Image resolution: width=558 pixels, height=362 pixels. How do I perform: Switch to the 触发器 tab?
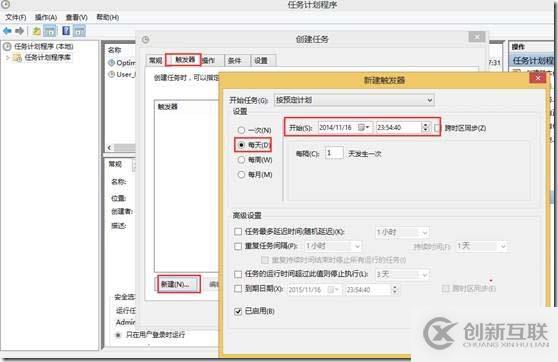(x=184, y=60)
